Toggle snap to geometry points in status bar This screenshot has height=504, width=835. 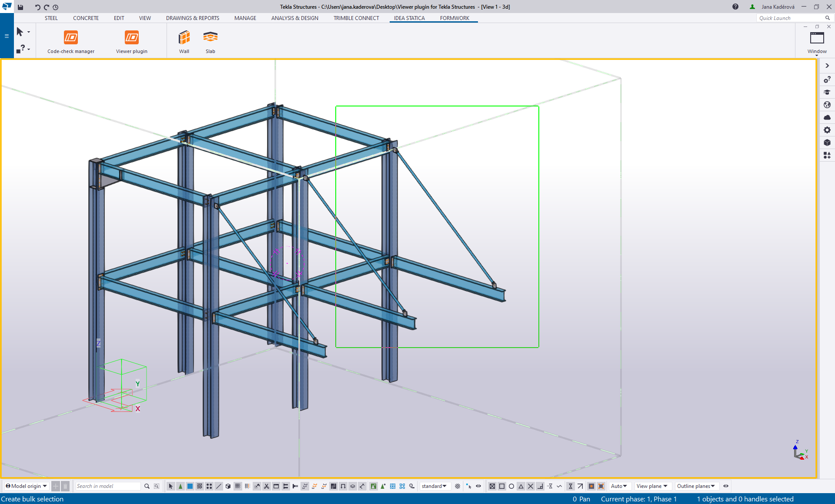[x=502, y=486]
